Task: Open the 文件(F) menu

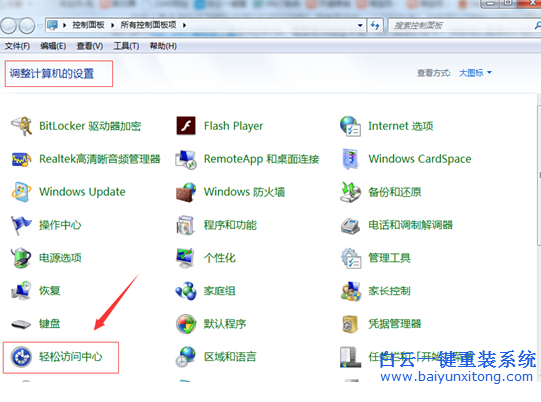Action: pos(17,46)
